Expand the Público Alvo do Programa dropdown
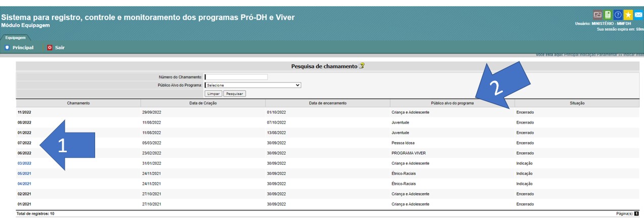This screenshot has height=222, width=644. [x=252, y=85]
